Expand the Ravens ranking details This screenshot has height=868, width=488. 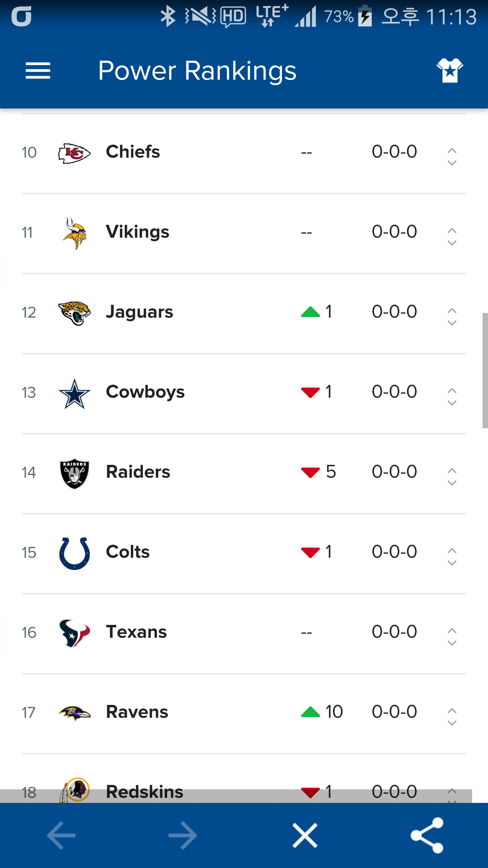click(452, 716)
